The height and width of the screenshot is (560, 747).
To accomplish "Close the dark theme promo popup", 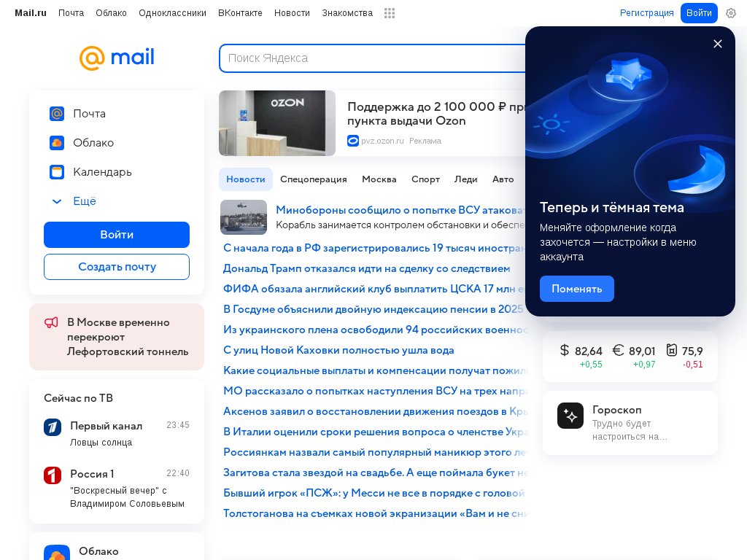I will pyautogui.click(x=718, y=44).
